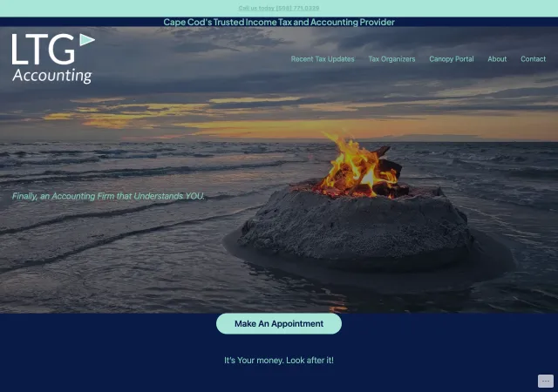Image resolution: width=558 pixels, height=392 pixels.
Task: Open the Contact page
Action: point(533,59)
